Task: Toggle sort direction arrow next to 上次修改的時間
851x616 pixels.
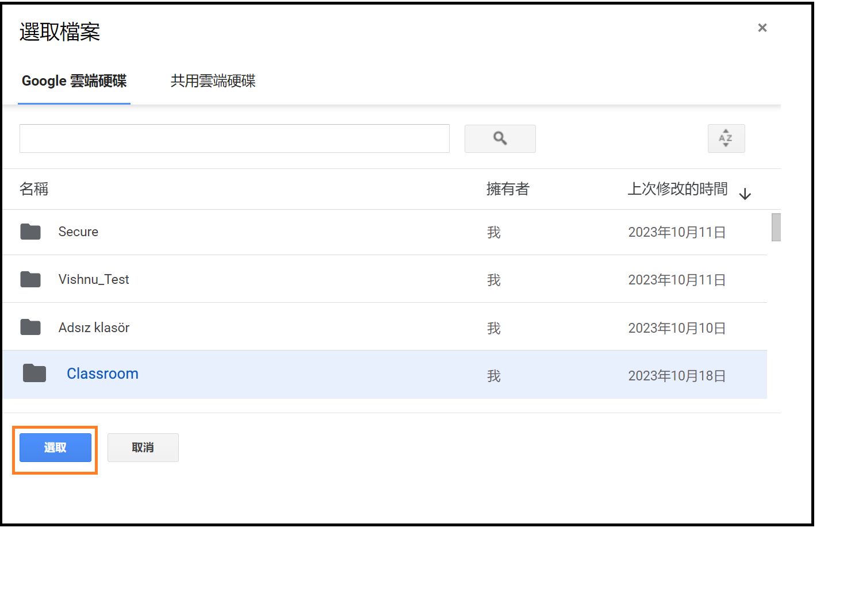Action: pos(745,194)
